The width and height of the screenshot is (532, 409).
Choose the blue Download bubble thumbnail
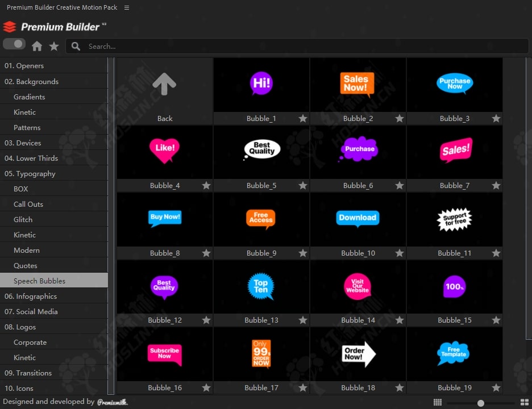pos(358,219)
